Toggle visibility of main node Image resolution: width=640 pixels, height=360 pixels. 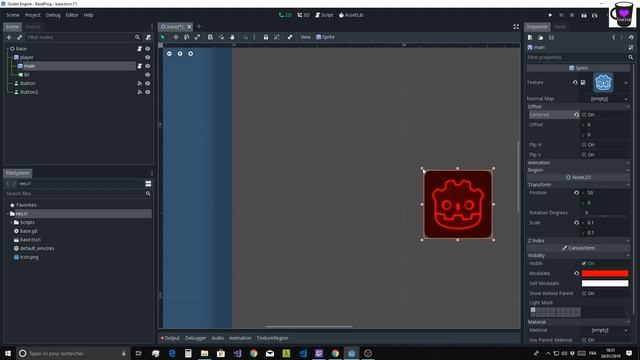click(148, 66)
